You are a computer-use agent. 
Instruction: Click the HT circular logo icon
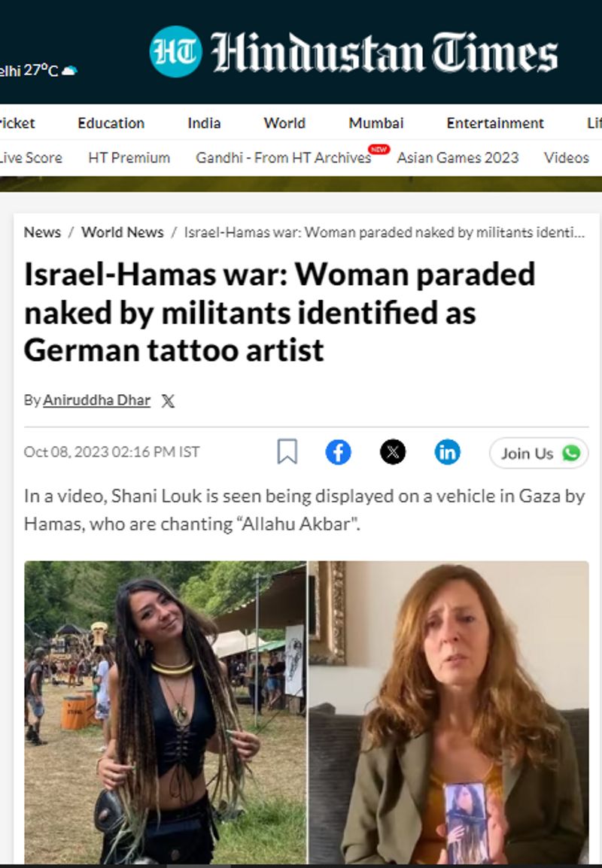pos(175,51)
